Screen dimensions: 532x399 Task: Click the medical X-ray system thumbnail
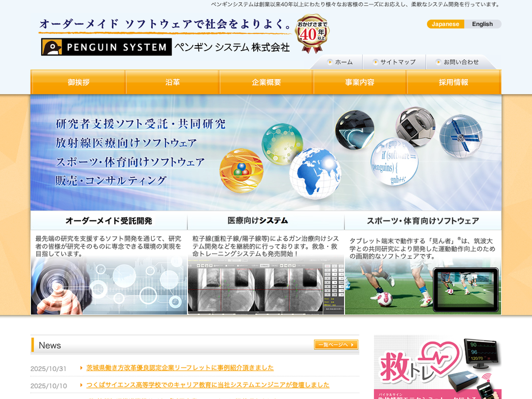click(x=266, y=286)
